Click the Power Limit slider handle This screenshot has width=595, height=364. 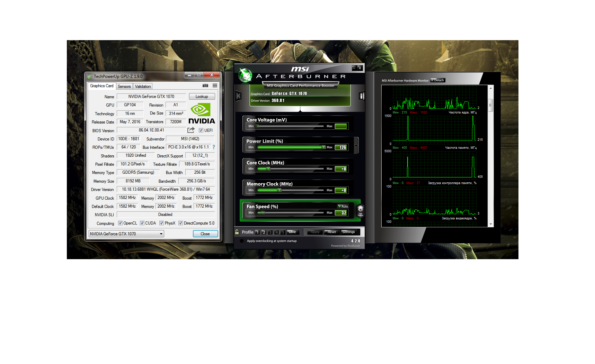point(323,147)
